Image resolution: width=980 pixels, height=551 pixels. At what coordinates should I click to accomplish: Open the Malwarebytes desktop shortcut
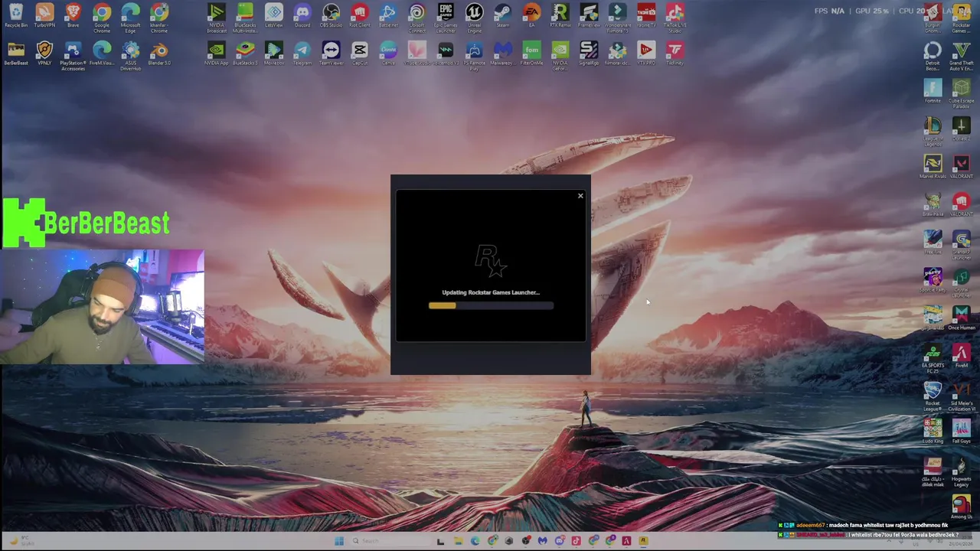pyautogui.click(x=503, y=54)
